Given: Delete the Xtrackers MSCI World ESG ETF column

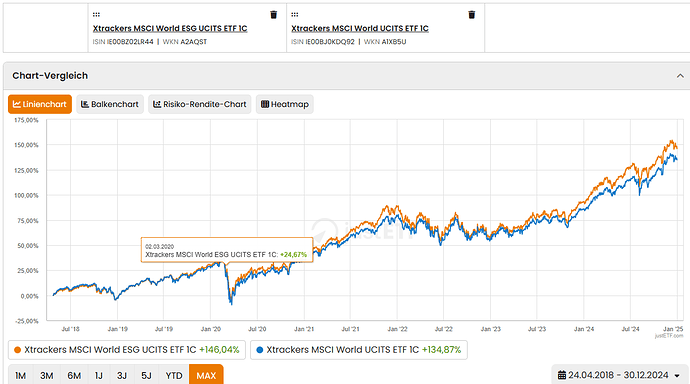Looking at the screenshot, I should coord(273,15).
